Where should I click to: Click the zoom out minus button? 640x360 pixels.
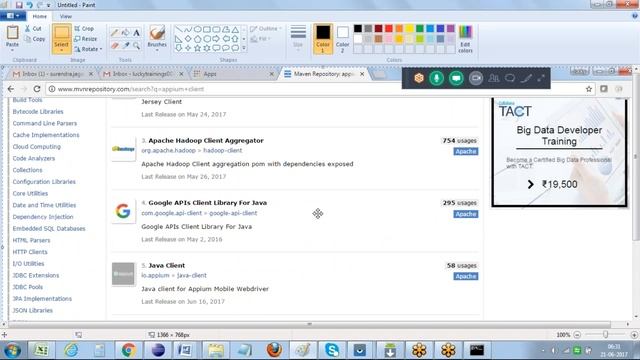pyautogui.click(x=577, y=335)
